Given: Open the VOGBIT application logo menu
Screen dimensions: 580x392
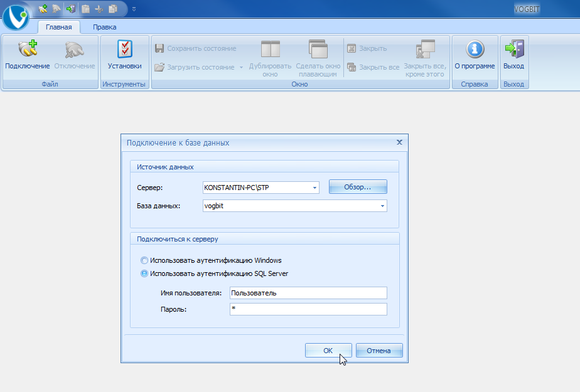Looking at the screenshot, I should tap(16, 17).
